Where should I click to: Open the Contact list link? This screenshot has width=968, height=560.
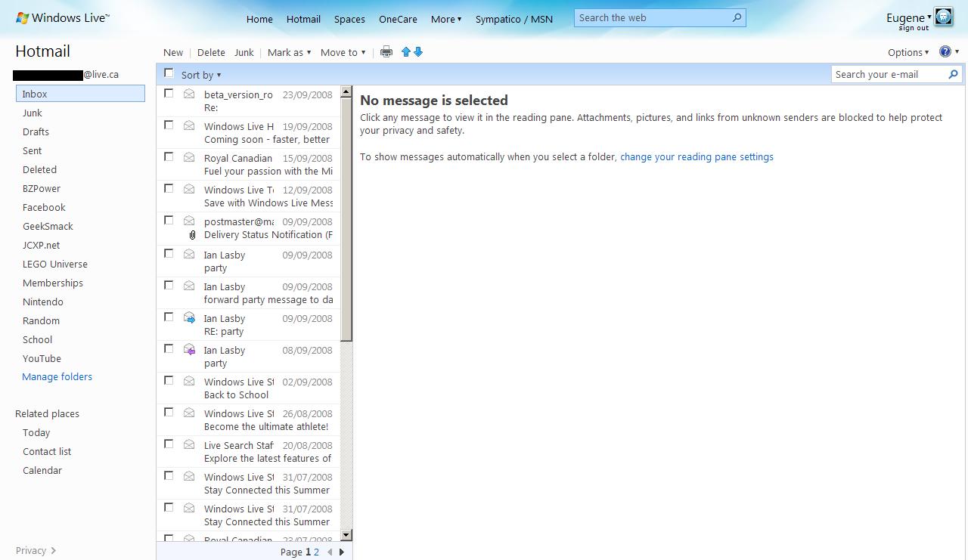click(47, 451)
